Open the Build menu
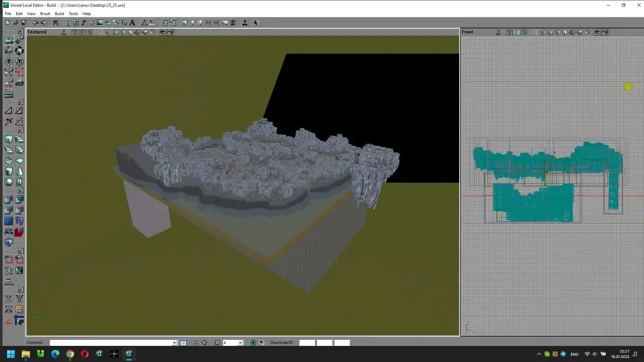This screenshot has width=644, height=362. tap(59, 14)
